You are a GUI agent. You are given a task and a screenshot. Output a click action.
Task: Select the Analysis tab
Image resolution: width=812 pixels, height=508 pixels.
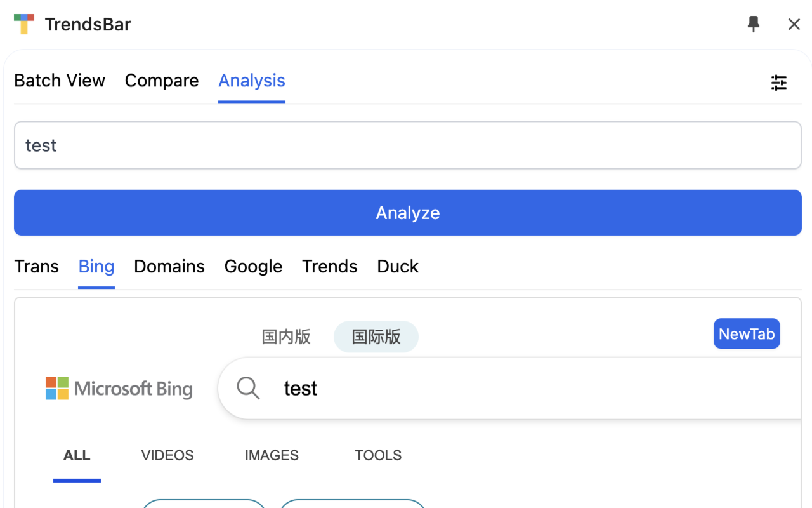click(x=252, y=81)
